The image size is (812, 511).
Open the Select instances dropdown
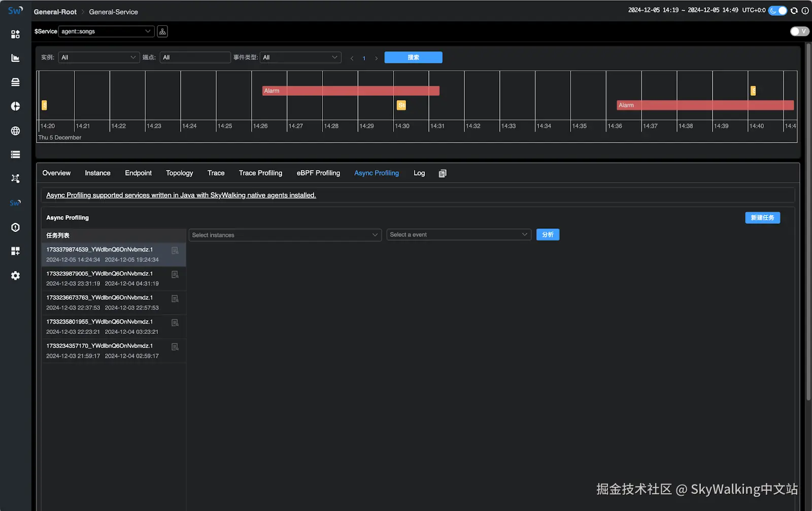[285, 235]
